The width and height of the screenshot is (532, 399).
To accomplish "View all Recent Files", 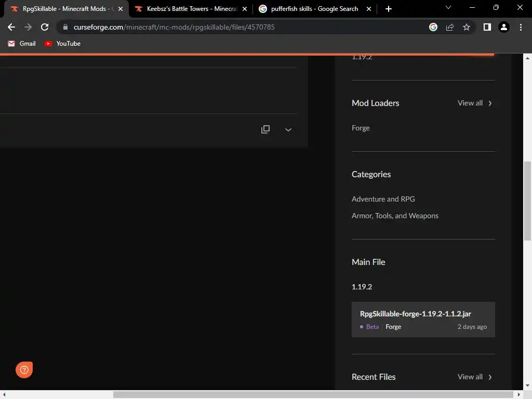I will pos(470,377).
